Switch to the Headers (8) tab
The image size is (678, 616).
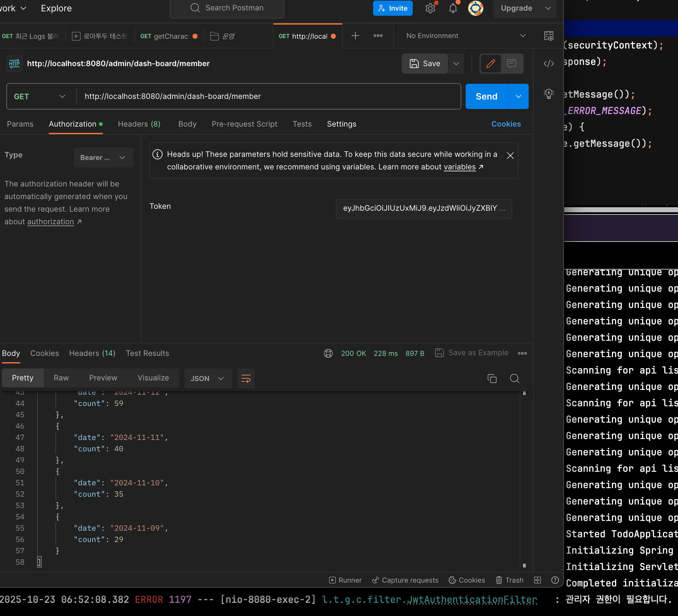[139, 124]
